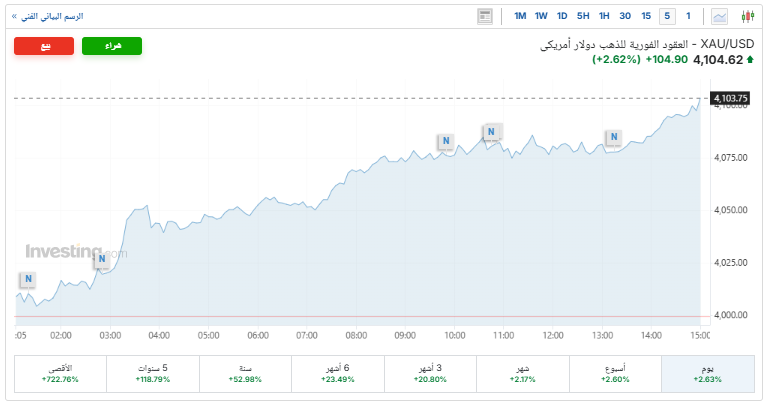Open the news marker near 03:00
This screenshot has width=771, height=402.
101,261
